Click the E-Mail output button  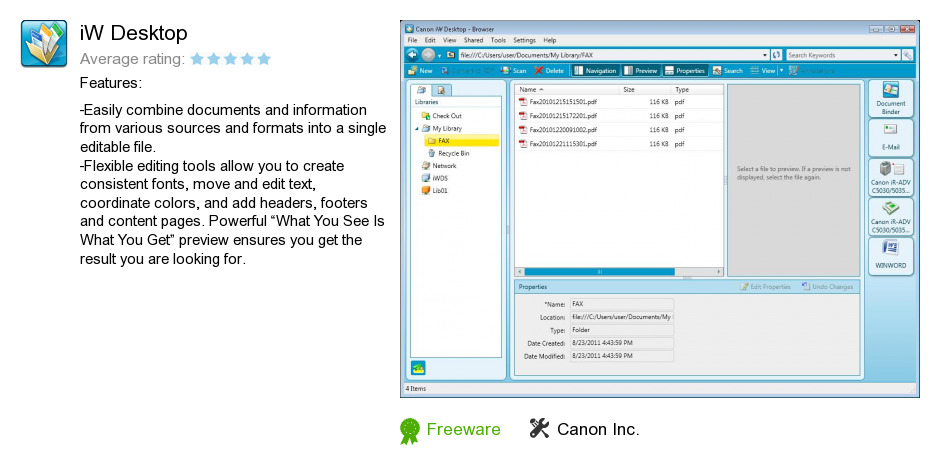(890, 137)
